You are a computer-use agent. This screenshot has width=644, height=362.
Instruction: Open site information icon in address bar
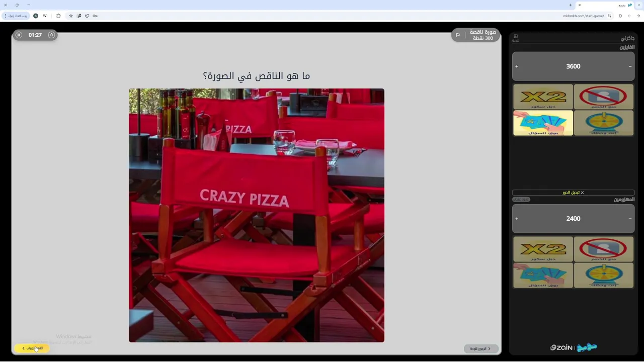tap(609, 16)
